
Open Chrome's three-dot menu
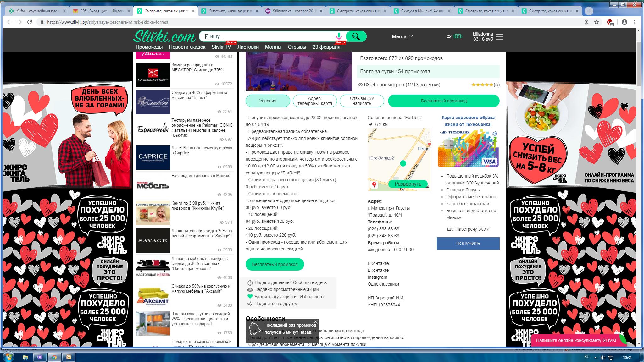tap(635, 22)
